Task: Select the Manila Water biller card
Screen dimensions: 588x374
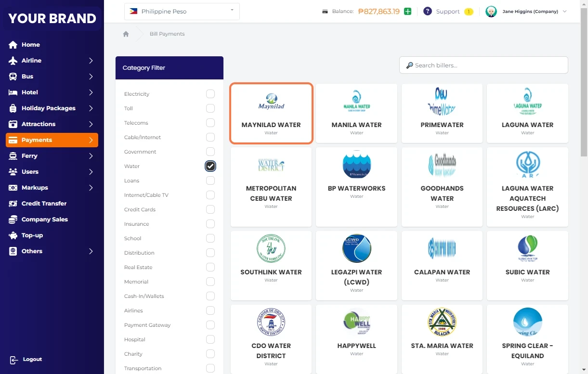Action: (356, 114)
